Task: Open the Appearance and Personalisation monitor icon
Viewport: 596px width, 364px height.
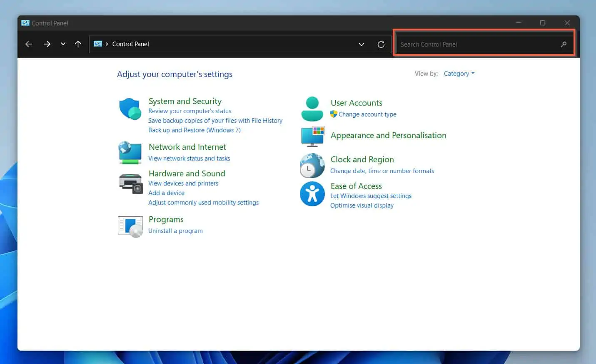Action: point(312,136)
